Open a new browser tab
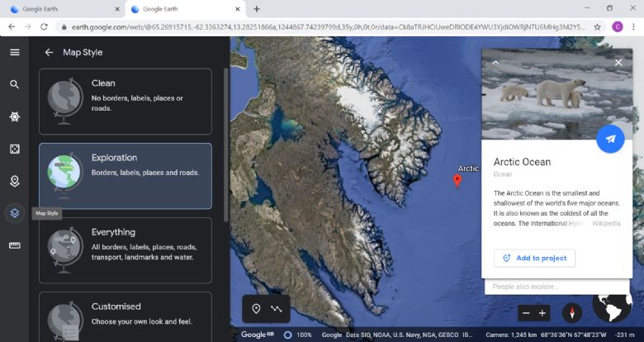The image size is (644, 342). click(257, 9)
